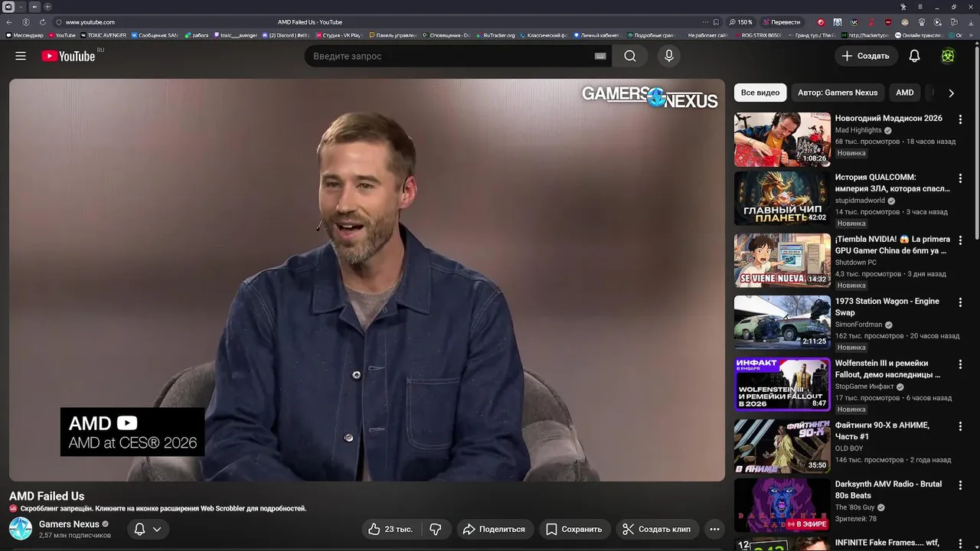
Task: Open options menu for Новогодний Мэддисон video
Action: (960, 119)
